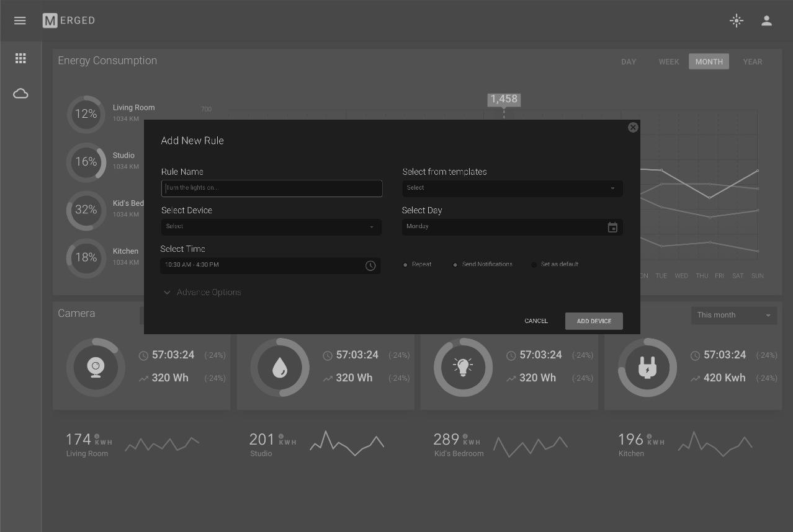The height and width of the screenshot is (532, 793).
Task: Click the ADD DEVICE button
Action: (x=593, y=321)
